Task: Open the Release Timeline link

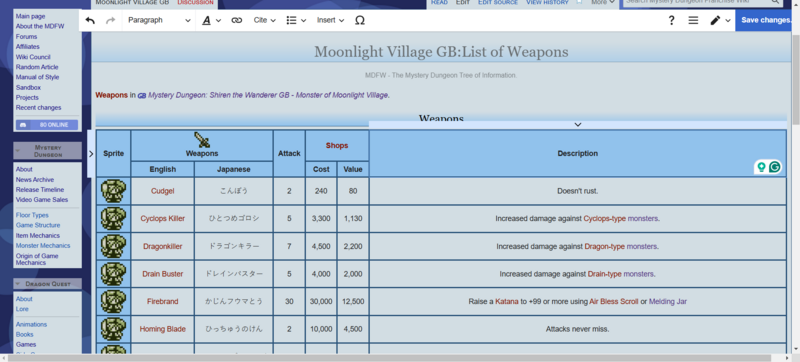Action: pos(40,190)
